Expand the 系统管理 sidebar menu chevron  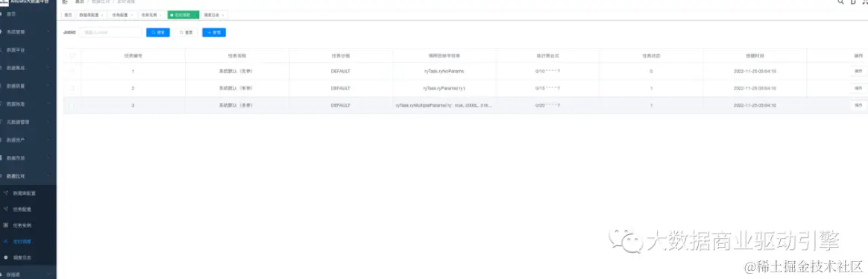48,32
